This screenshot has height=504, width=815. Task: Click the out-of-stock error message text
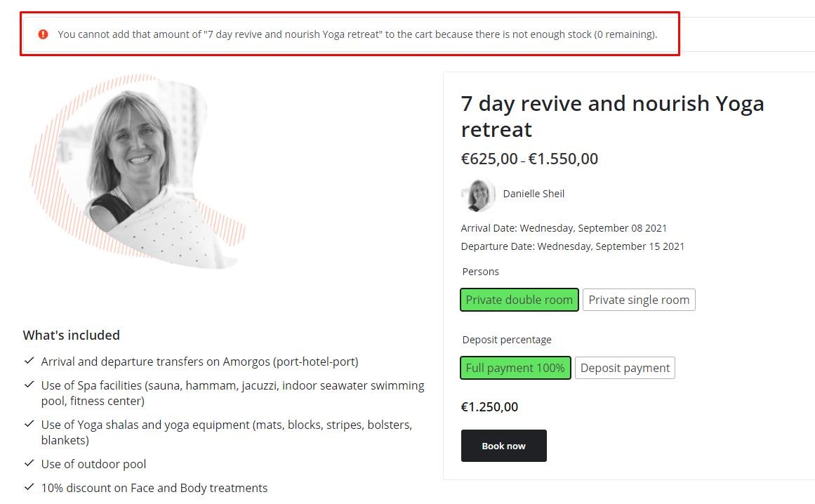(x=357, y=34)
